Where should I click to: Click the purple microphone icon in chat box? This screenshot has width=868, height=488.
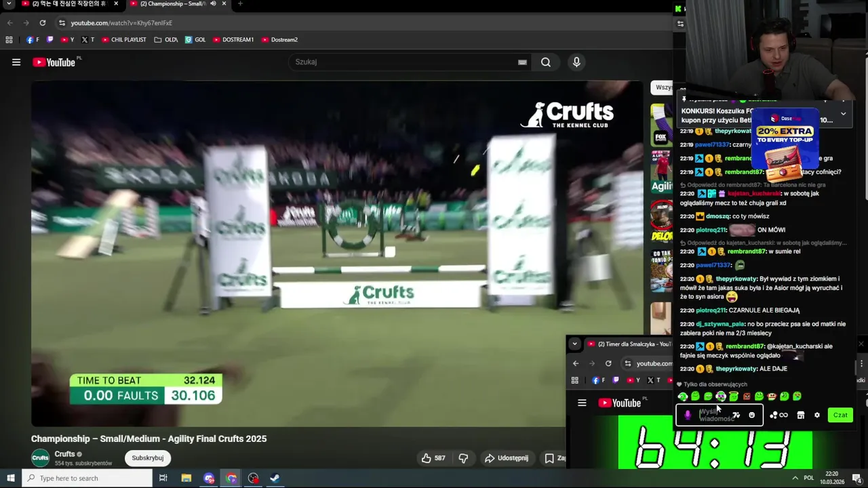point(687,415)
